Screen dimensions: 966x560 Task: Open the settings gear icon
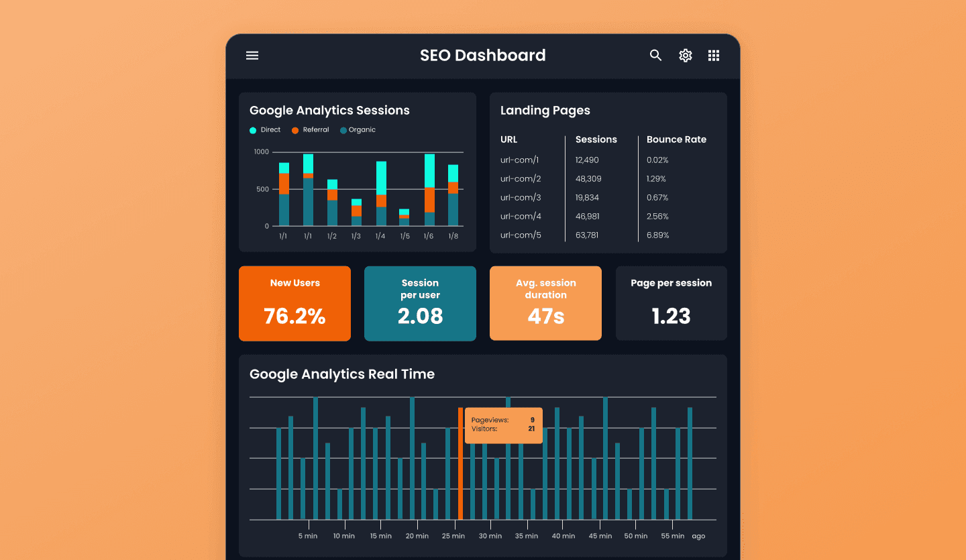pyautogui.click(x=685, y=56)
